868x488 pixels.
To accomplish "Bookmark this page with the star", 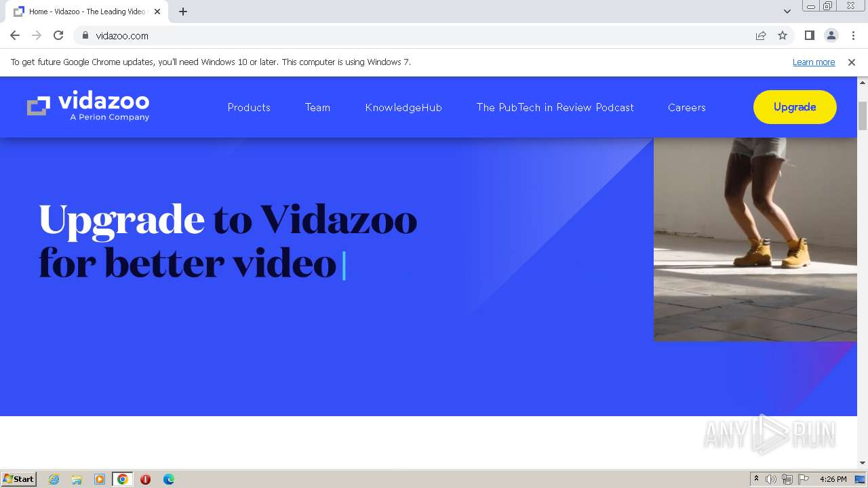I will 783,35.
